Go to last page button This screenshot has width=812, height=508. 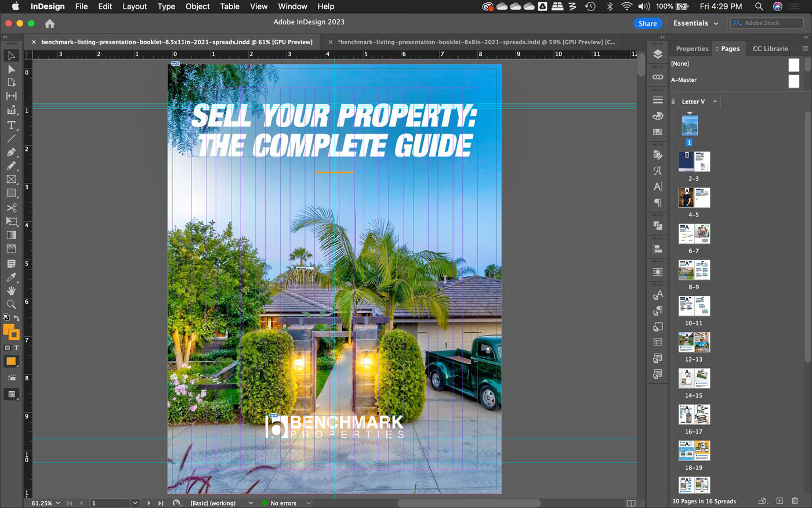coord(161,503)
